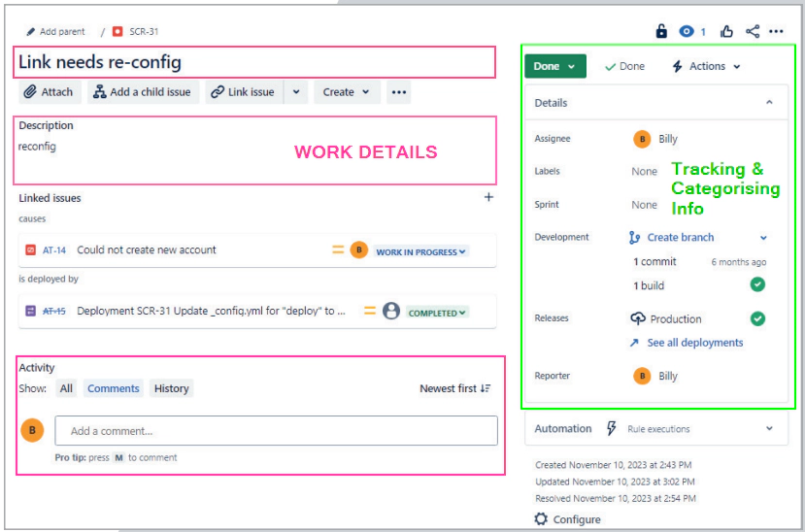Open the Actions dropdown

click(706, 66)
